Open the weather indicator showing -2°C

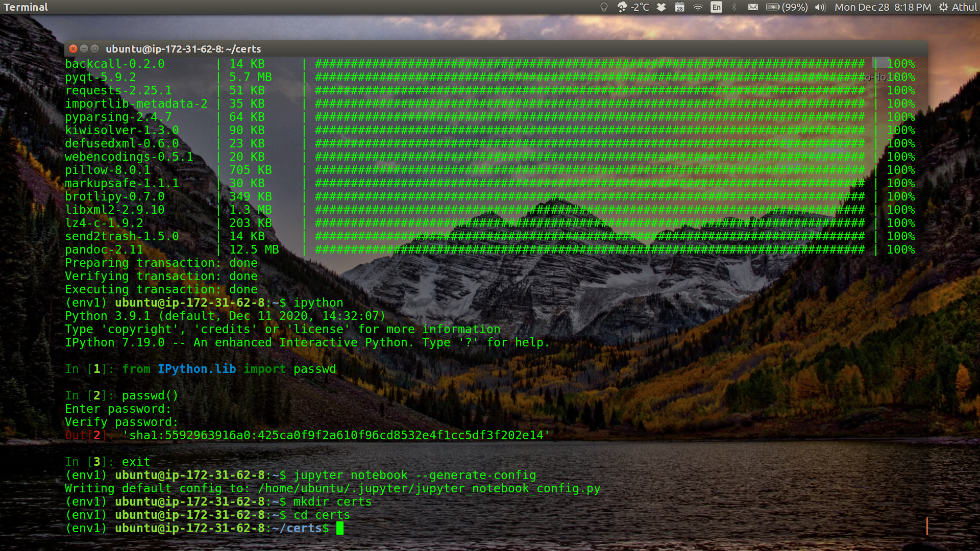coord(633,7)
